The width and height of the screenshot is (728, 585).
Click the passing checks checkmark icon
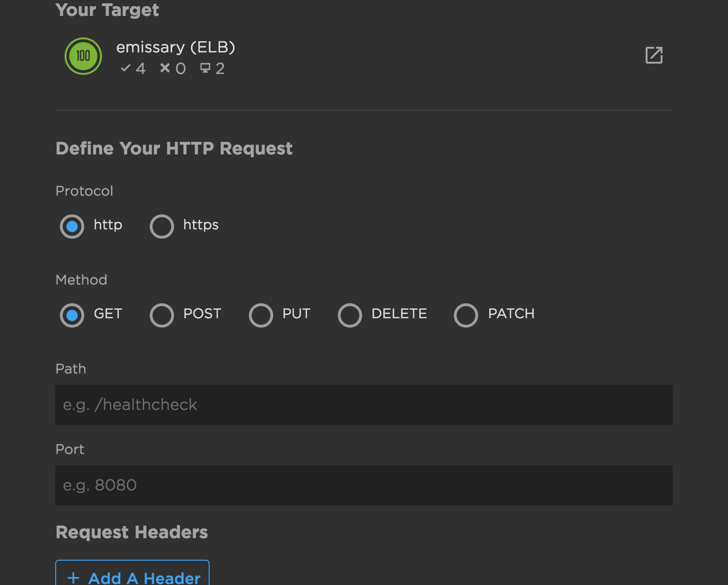125,68
